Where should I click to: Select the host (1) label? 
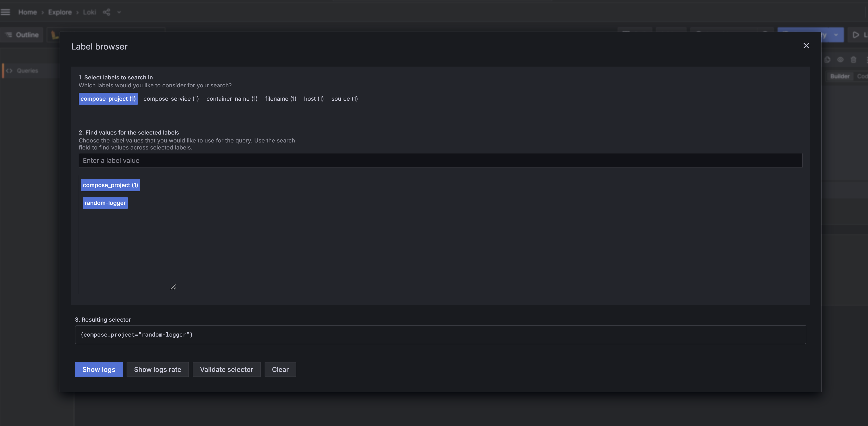tap(314, 99)
